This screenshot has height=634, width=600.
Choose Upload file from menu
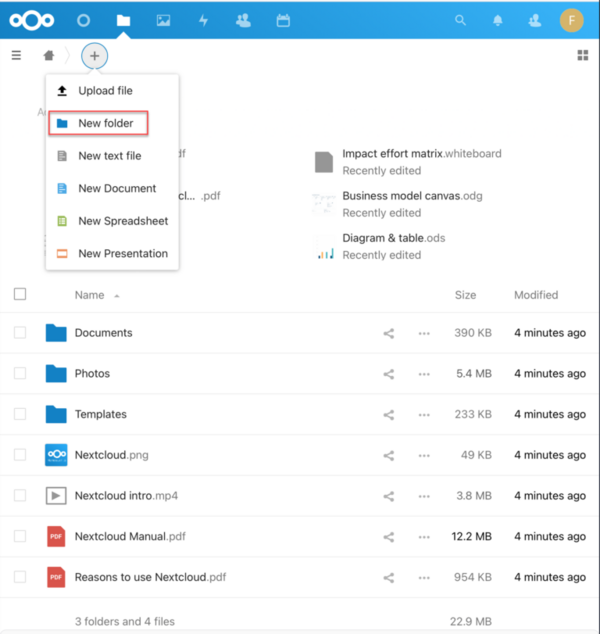click(112, 91)
